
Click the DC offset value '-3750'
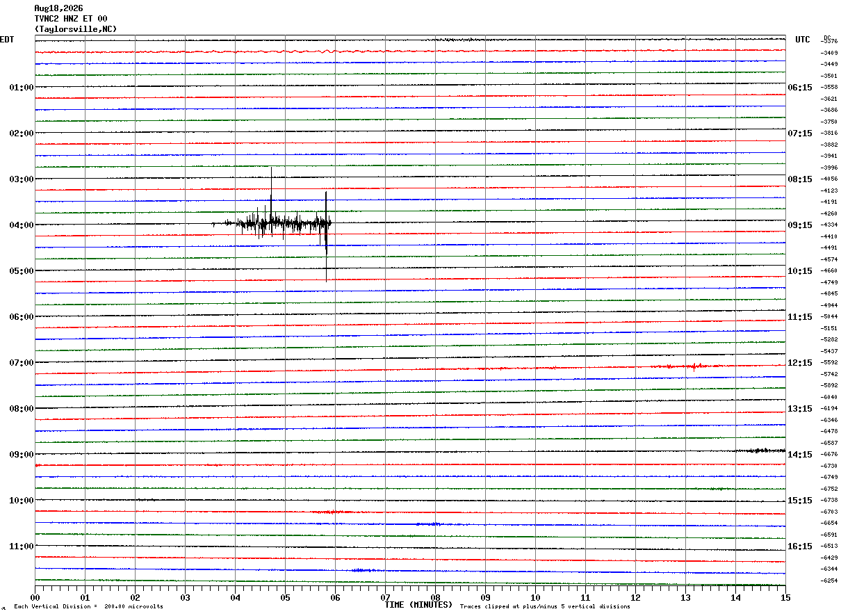(x=829, y=122)
